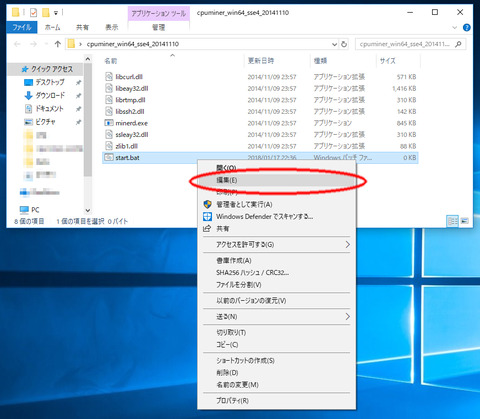Open プロパティ(R) from the context menu
Image resolution: width=480 pixels, height=419 pixels.
point(277,401)
